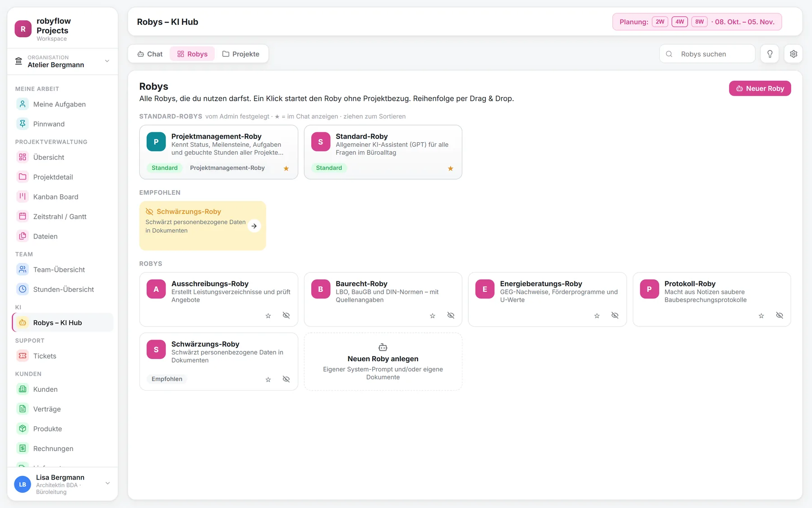
Task: Select the 4W planning range
Action: click(x=679, y=22)
